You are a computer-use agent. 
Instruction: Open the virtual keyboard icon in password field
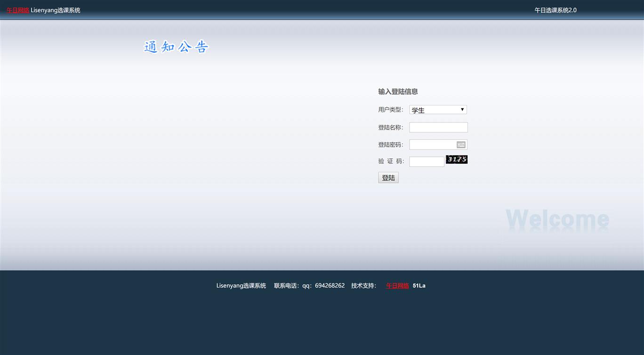point(461,145)
